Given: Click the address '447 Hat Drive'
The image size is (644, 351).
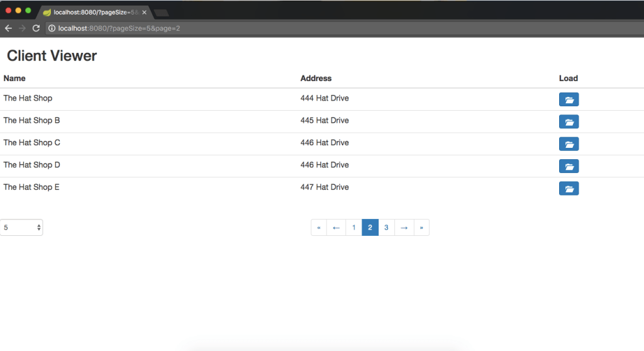Looking at the screenshot, I should 325,187.
